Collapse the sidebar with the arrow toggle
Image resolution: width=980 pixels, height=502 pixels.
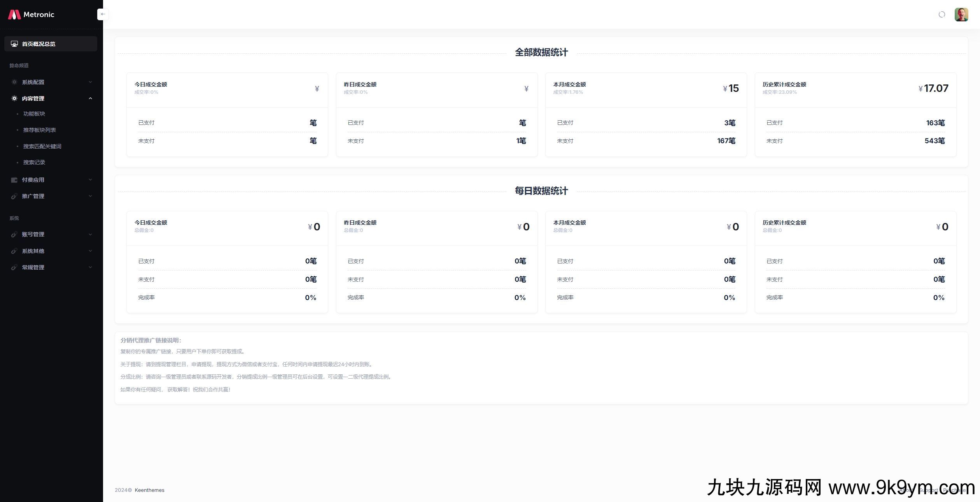point(103,14)
